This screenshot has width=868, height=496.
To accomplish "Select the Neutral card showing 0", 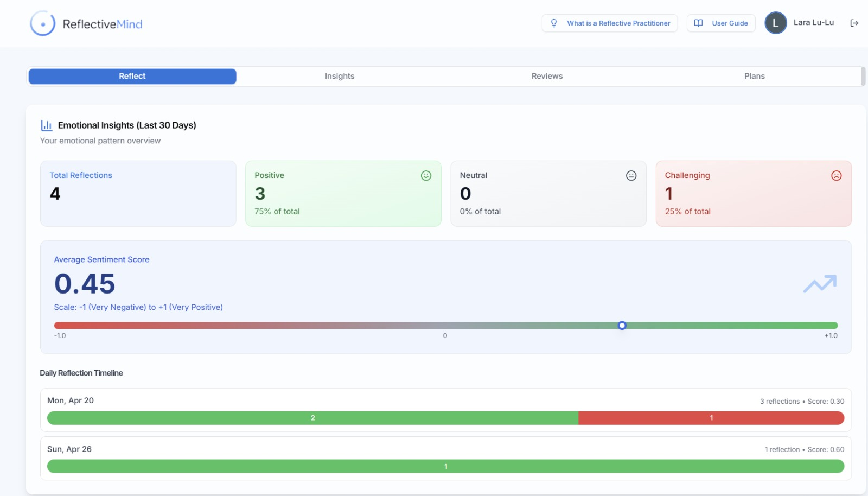I will point(548,194).
